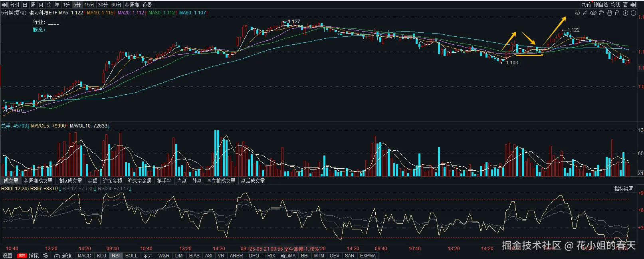This screenshot has width=644, height=259.
Task: Switch indicator to DMI
Action: click(x=179, y=256)
